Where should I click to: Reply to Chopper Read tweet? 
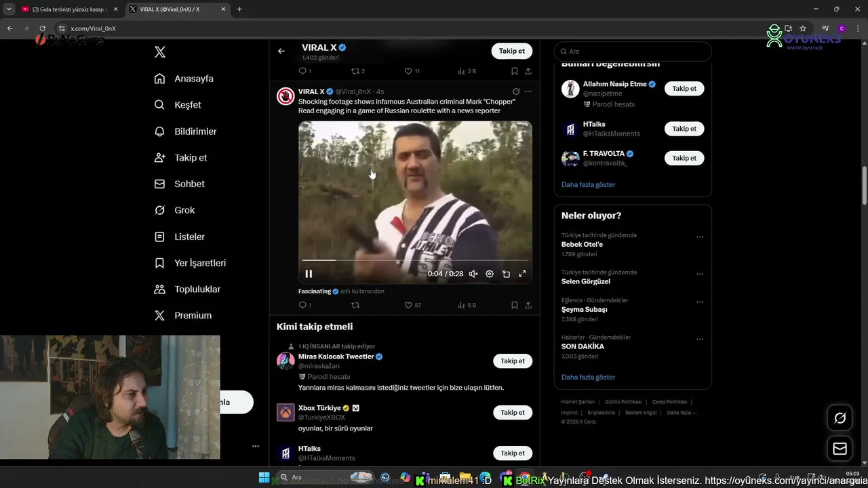click(302, 305)
